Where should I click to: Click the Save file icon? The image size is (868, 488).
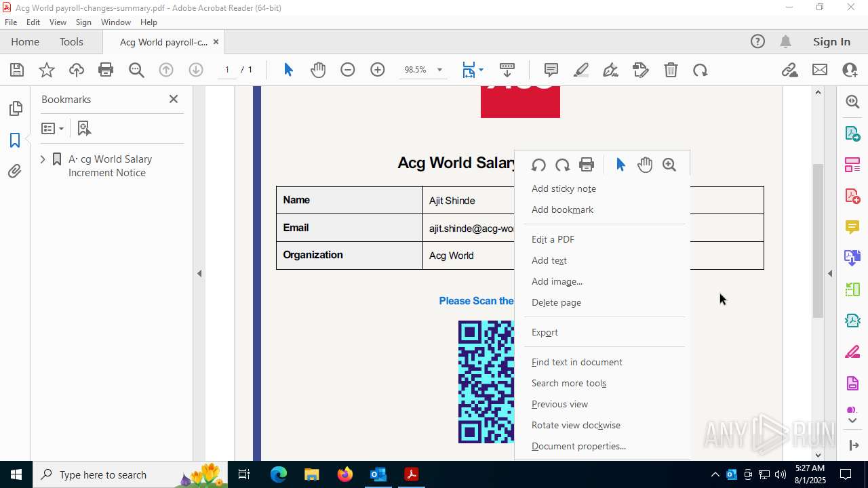[x=17, y=70]
